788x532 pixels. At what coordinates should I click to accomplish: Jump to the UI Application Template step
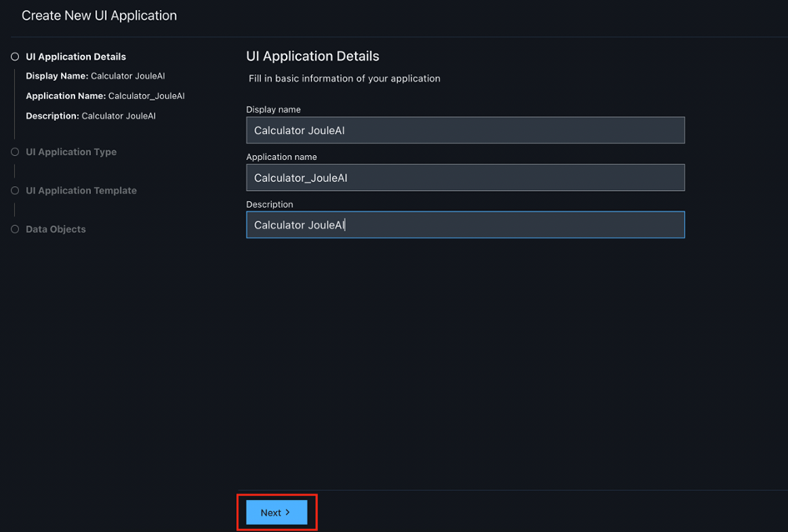tap(81, 190)
